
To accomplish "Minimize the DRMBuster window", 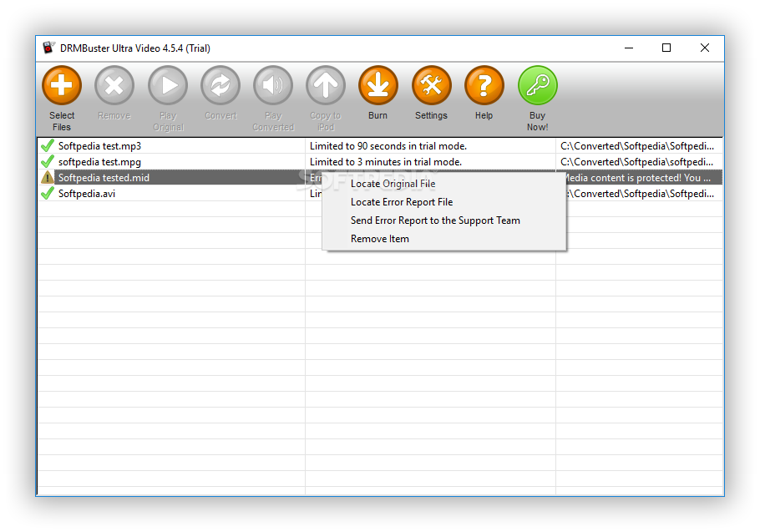I will click(x=629, y=48).
